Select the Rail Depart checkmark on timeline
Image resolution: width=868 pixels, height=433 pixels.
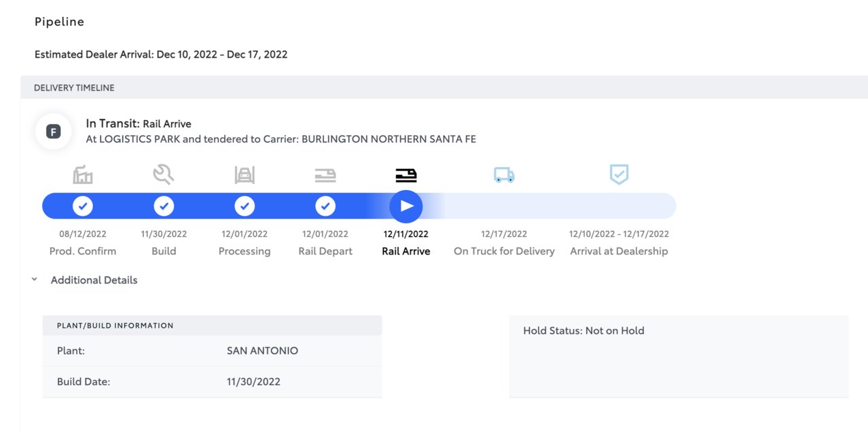click(x=325, y=206)
